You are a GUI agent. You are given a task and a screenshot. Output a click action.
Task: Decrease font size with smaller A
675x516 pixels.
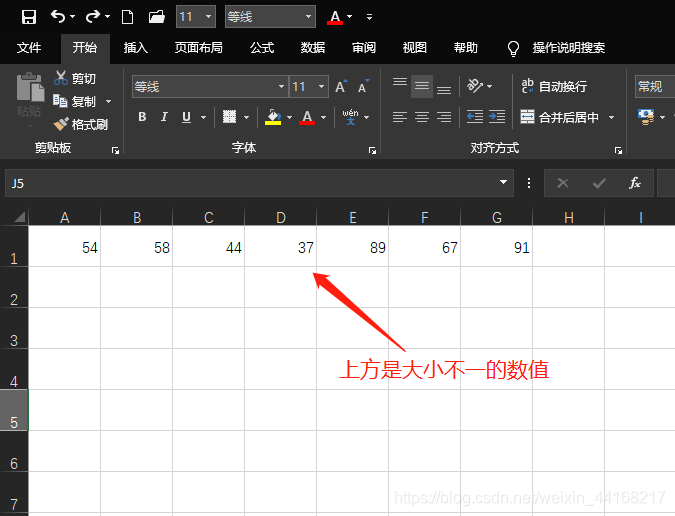363,87
